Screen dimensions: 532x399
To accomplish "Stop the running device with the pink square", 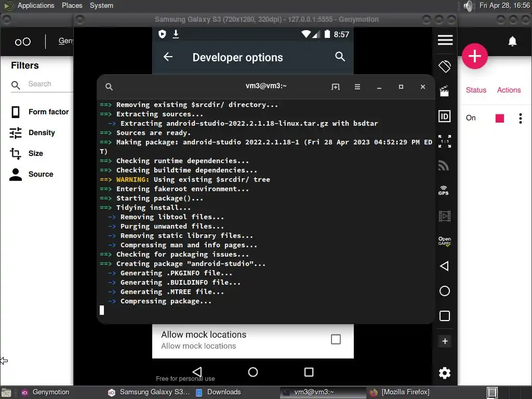I will pos(499,118).
